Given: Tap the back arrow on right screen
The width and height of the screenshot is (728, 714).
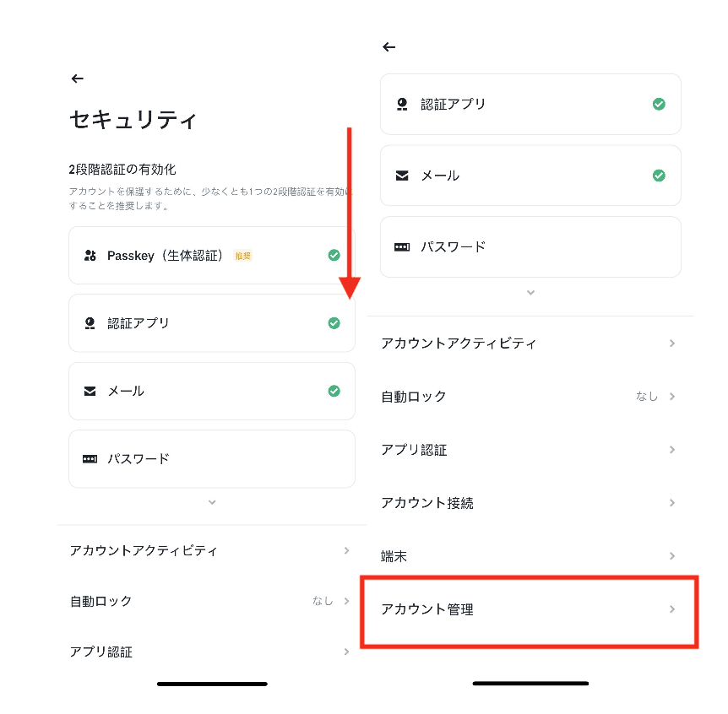Looking at the screenshot, I should pos(389,47).
